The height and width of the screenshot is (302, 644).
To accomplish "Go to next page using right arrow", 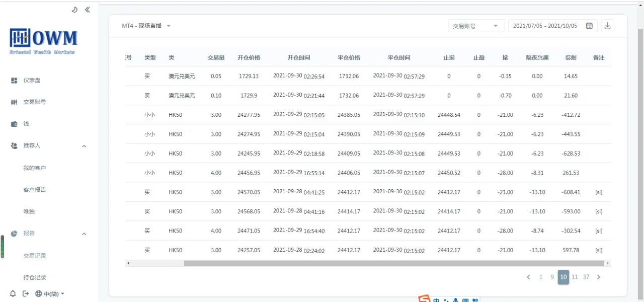I will (x=598, y=277).
